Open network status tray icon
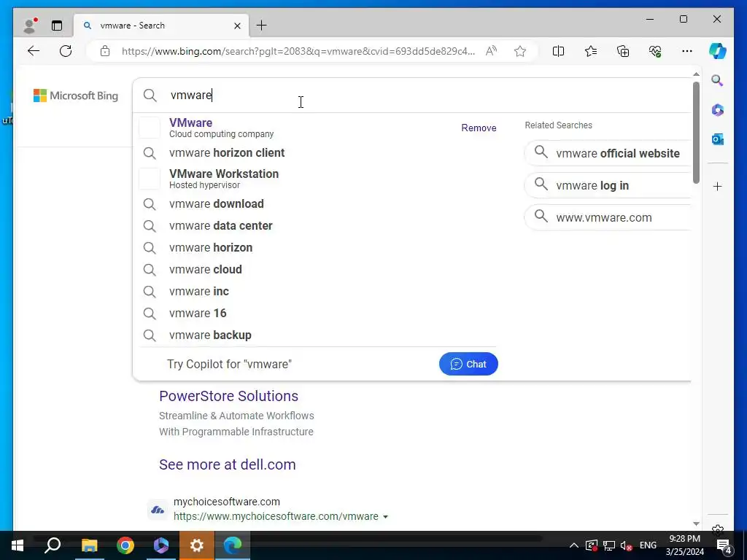 [609, 545]
